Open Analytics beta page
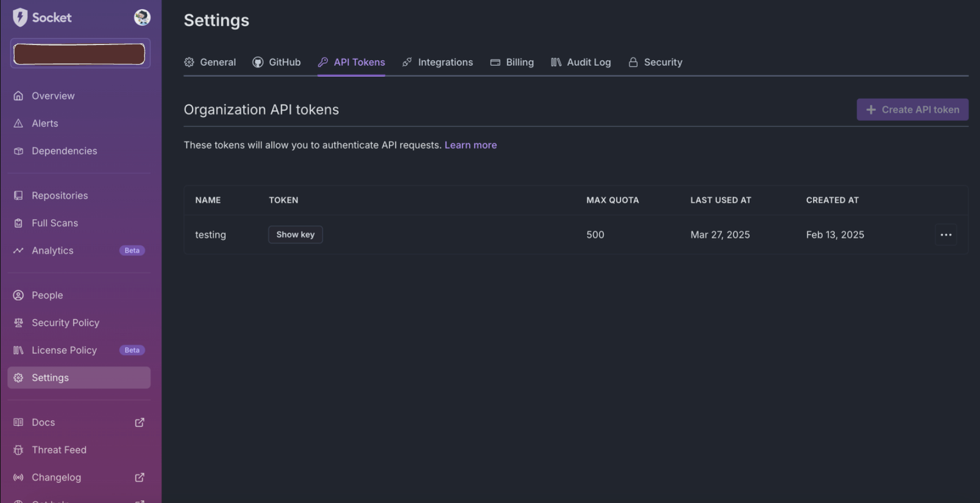Viewport: 980px width, 503px height. [x=52, y=250]
